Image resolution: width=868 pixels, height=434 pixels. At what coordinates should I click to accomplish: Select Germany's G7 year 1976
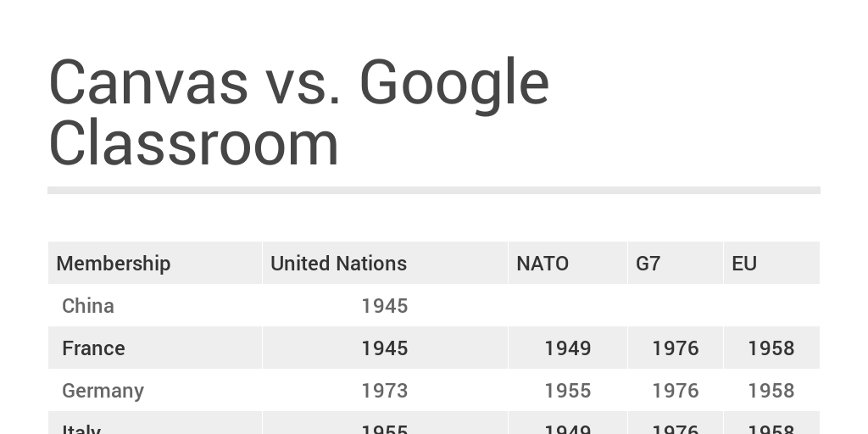(675, 391)
